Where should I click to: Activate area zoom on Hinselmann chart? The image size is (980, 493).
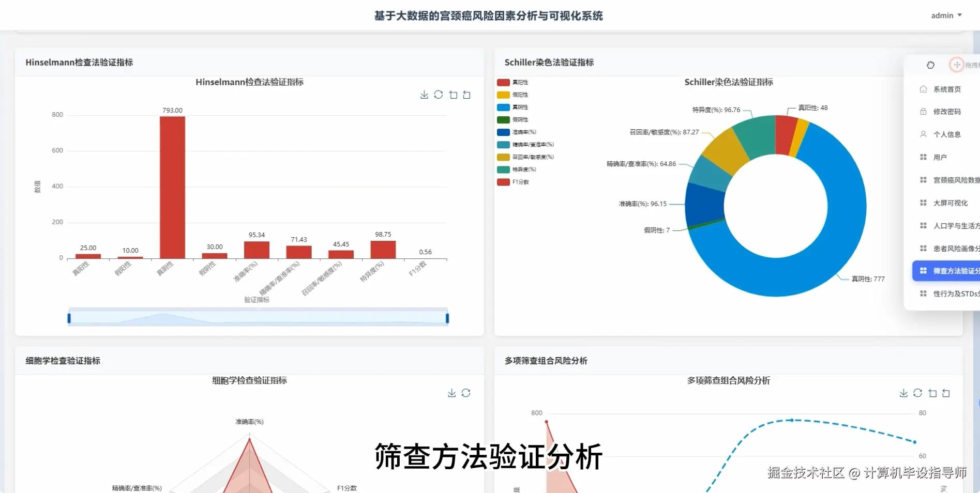pyautogui.click(x=453, y=95)
